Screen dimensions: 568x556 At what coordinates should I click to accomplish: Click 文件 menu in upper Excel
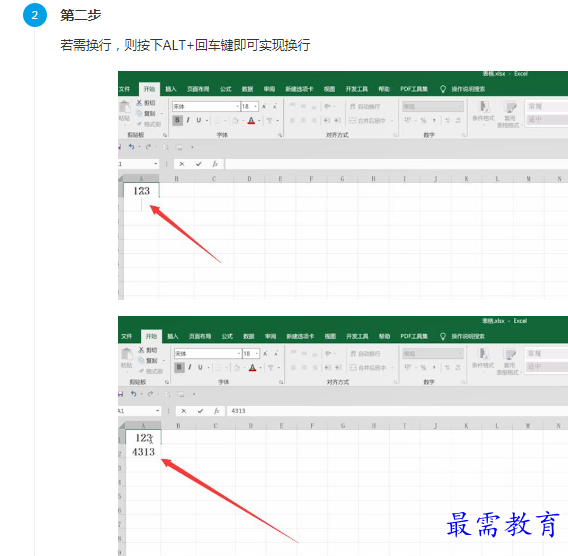click(x=125, y=89)
